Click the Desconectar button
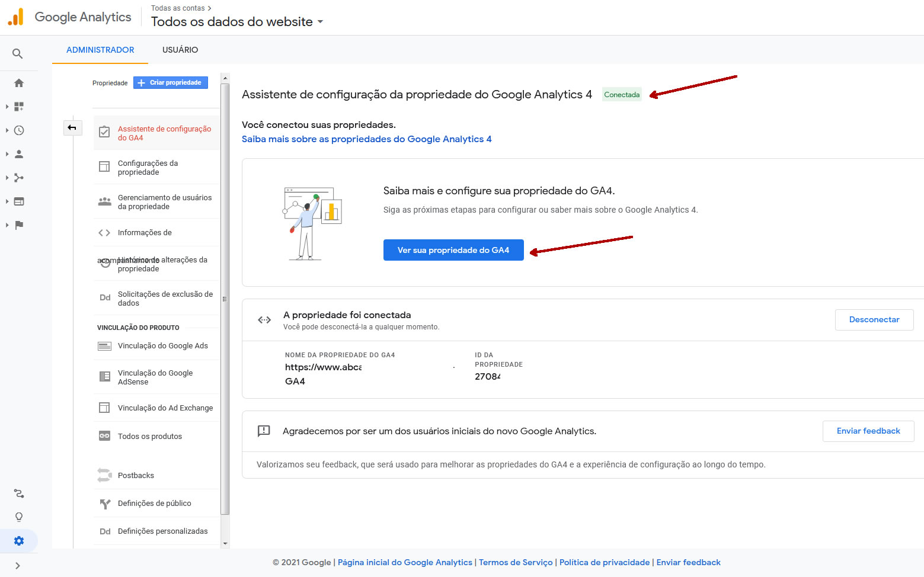The height and width of the screenshot is (577, 924). tap(874, 320)
